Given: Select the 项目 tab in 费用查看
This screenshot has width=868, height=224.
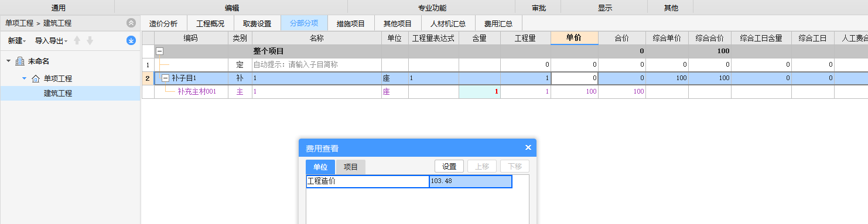Looking at the screenshot, I should [x=351, y=167].
